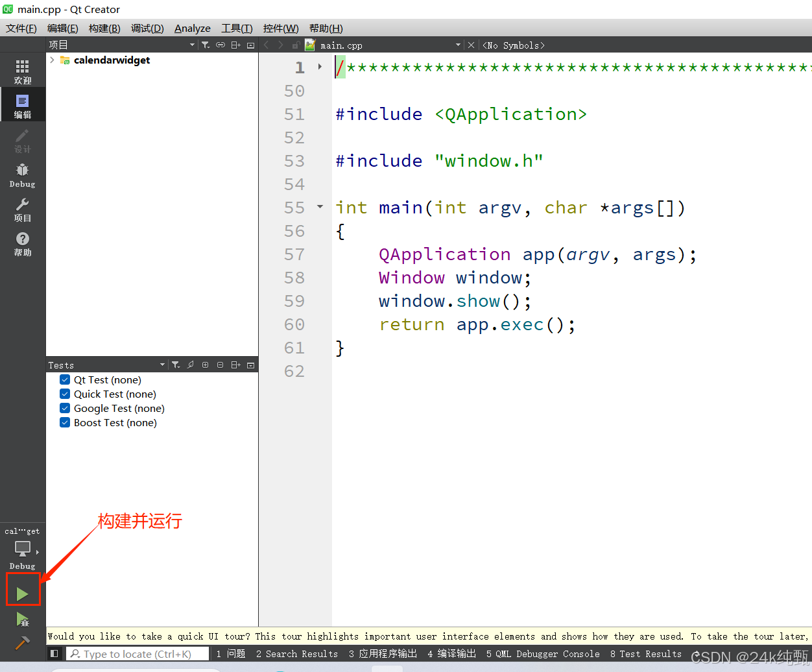Expand all tests with the plus icon
The image size is (812, 672).
(206, 365)
